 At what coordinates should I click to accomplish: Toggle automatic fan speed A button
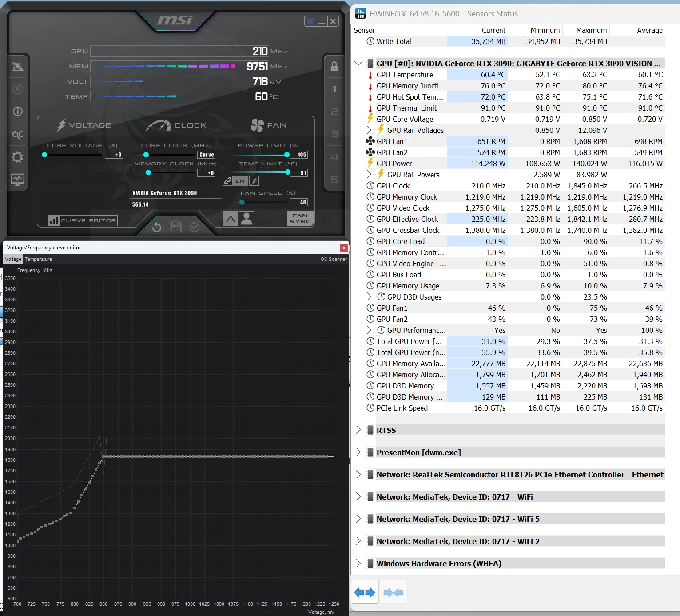pyautogui.click(x=230, y=219)
